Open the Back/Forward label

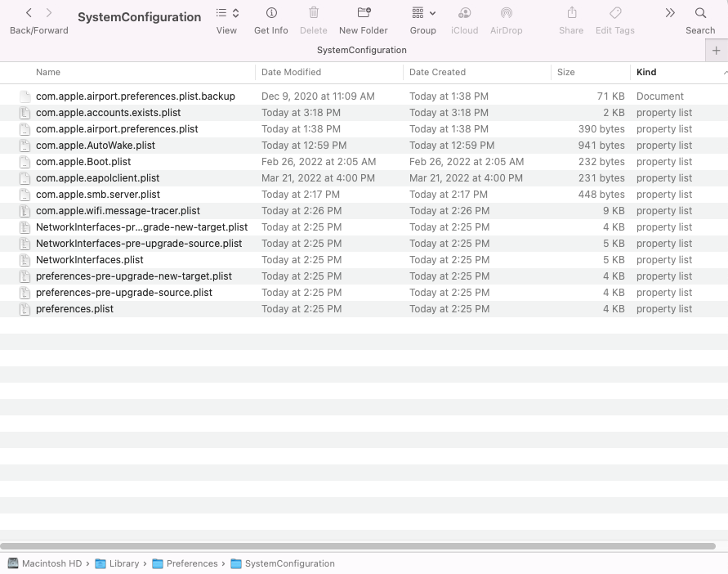[39, 30]
